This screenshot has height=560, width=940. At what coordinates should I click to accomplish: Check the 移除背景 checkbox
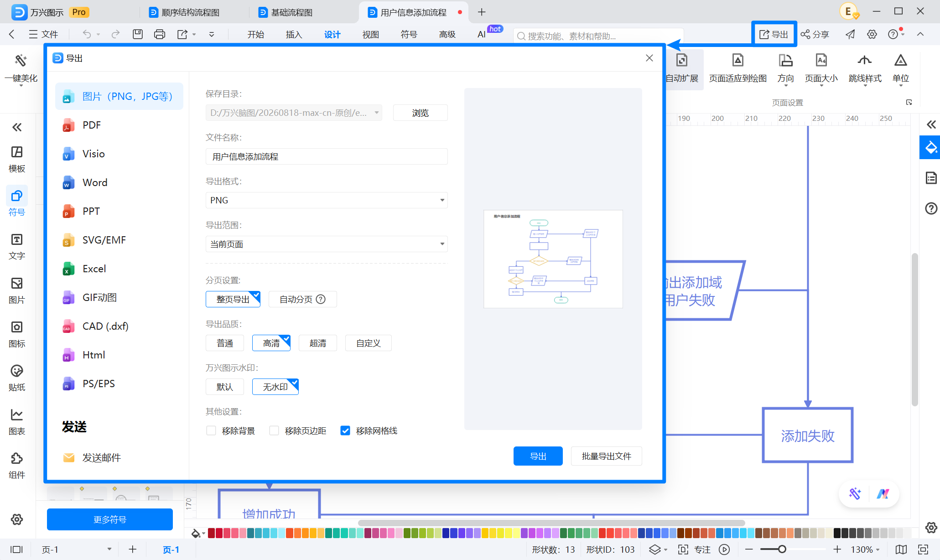211,430
